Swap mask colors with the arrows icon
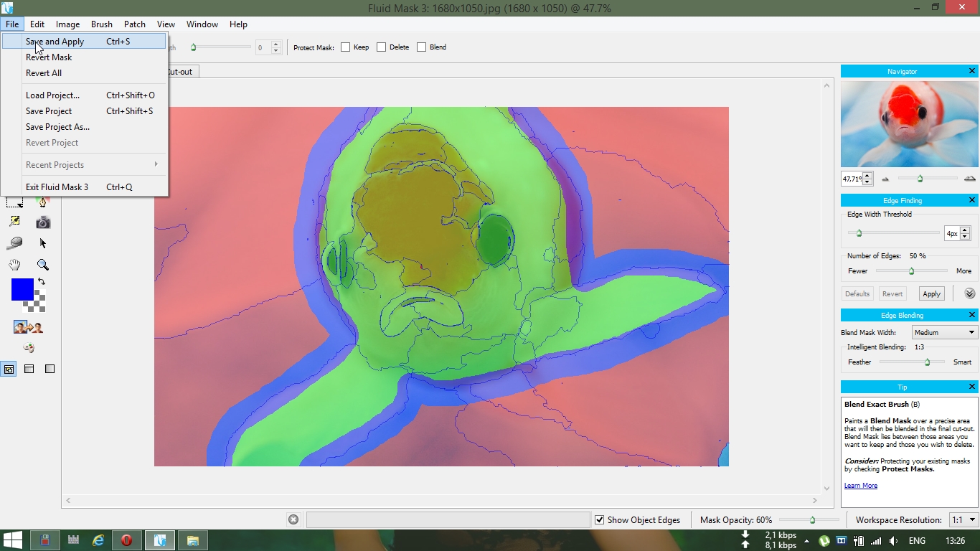980x551 pixels. (x=42, y=281)
